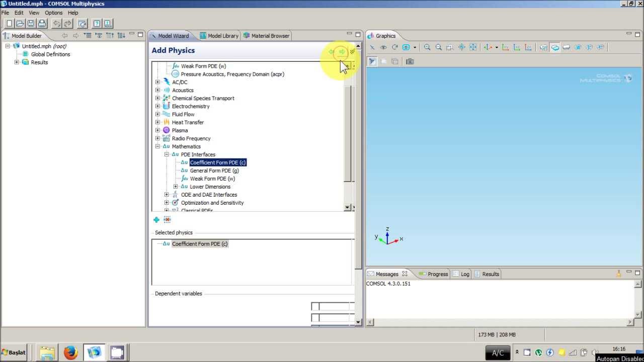The height and width of the screenshot is (362, 644).
Task: Expand the AC/DC physics branch
Action: pyautogui.click(x=158, y=82)
